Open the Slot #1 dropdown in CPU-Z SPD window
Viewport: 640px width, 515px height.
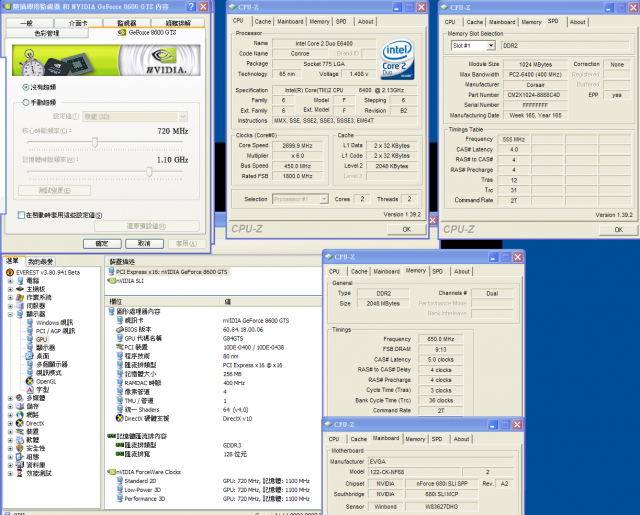click(491, 46)
